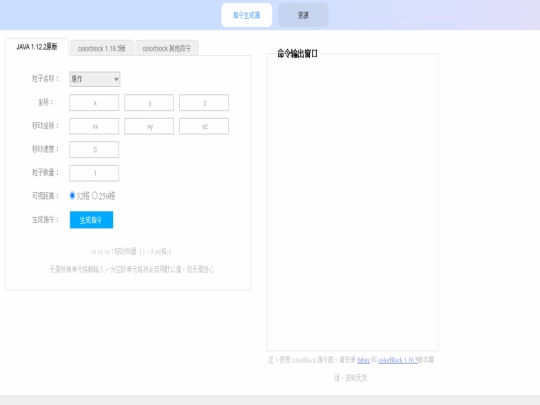Choose the 32格 visible distance radio
The width and height of the screenshot is (540, 405).
click(72, 196)
